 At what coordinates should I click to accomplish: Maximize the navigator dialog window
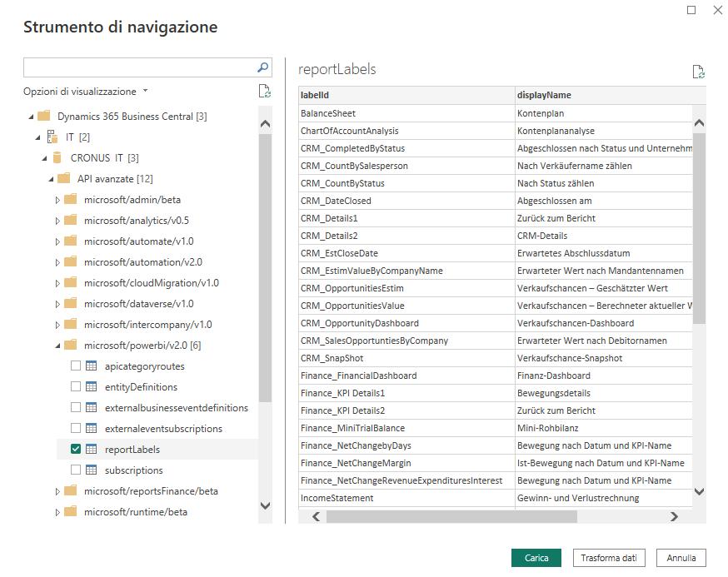coord(691,10)
